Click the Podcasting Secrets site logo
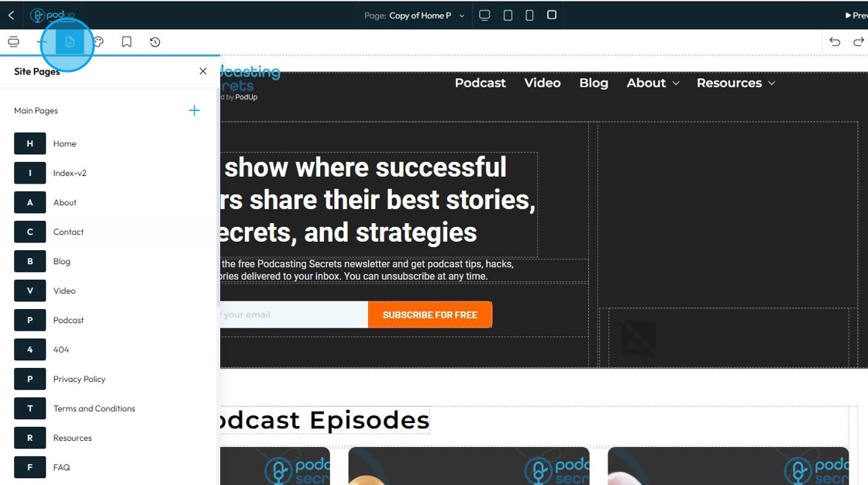 (250, 83)
